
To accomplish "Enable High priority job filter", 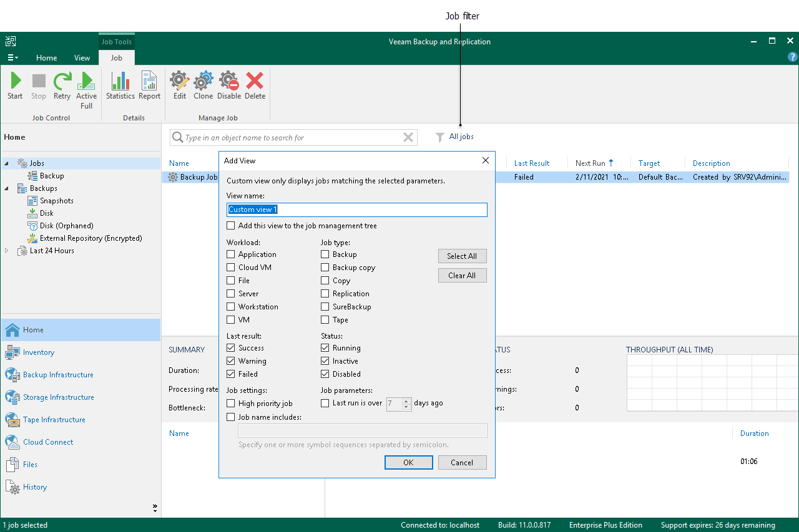I will [231, 404].
